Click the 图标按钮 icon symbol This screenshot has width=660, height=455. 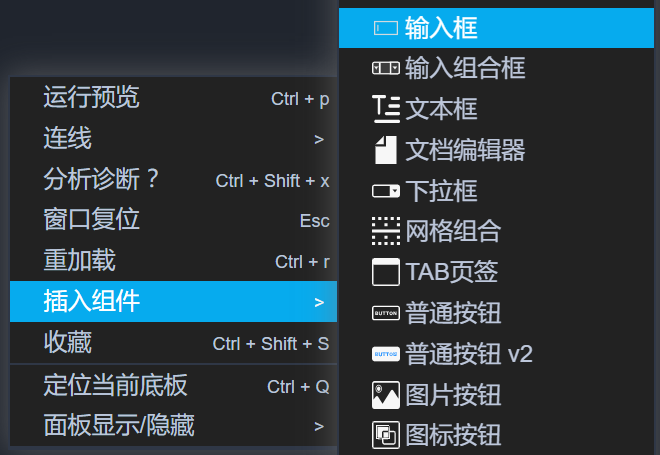tap(385, 435)
